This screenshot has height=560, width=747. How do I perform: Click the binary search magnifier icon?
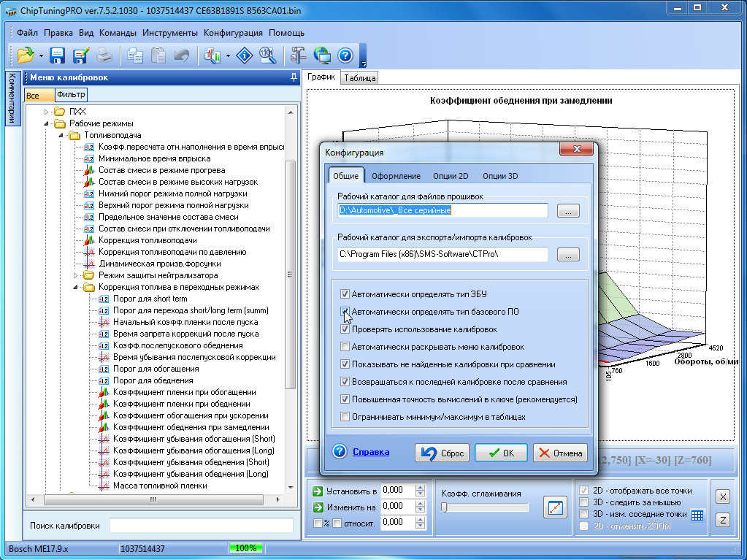(x=267, y=55)
